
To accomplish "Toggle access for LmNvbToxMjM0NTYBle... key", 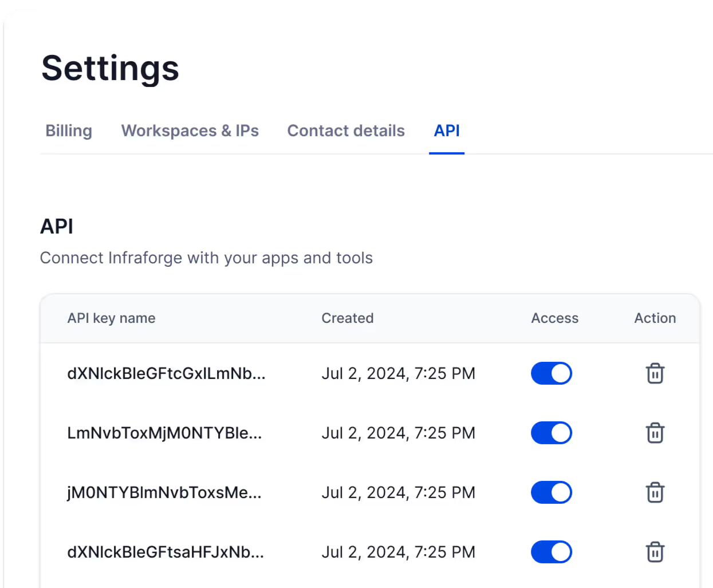I will 552,433.
